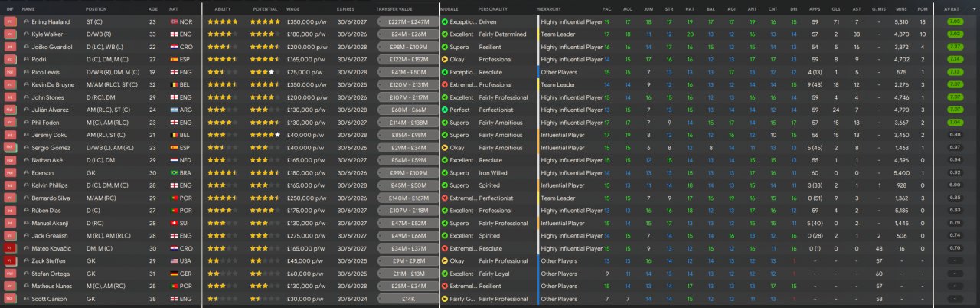The height and width of the screenshot is (308, 980).
Task: Click the yellow Okay morale icon for Rodri
Action: click(446, 60)
